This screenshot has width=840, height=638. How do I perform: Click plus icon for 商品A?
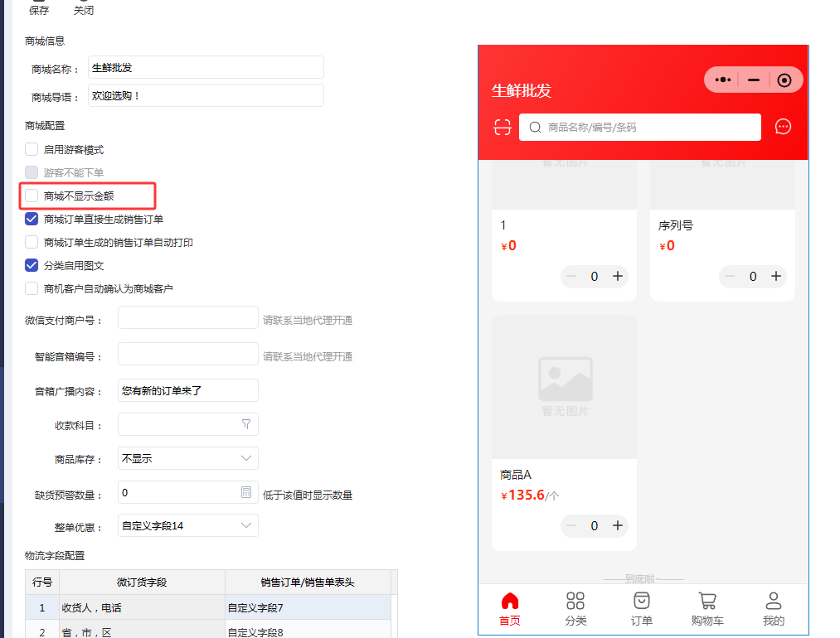click(618, 525)
